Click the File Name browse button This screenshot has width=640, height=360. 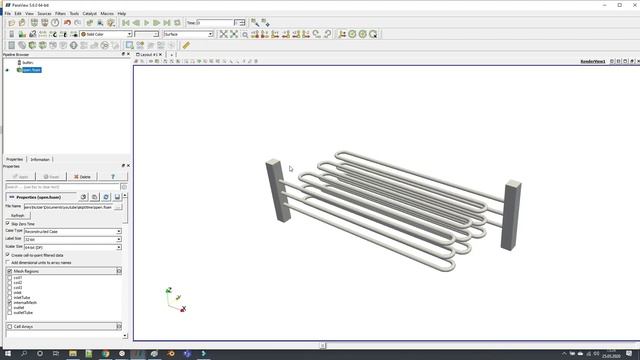(x=118, y=207)
